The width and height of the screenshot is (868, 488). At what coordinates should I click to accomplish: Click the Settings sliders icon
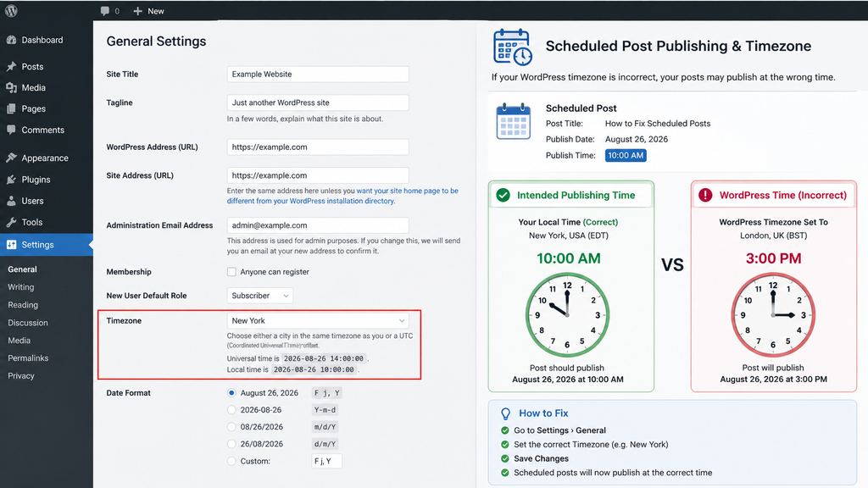(12, 245)
